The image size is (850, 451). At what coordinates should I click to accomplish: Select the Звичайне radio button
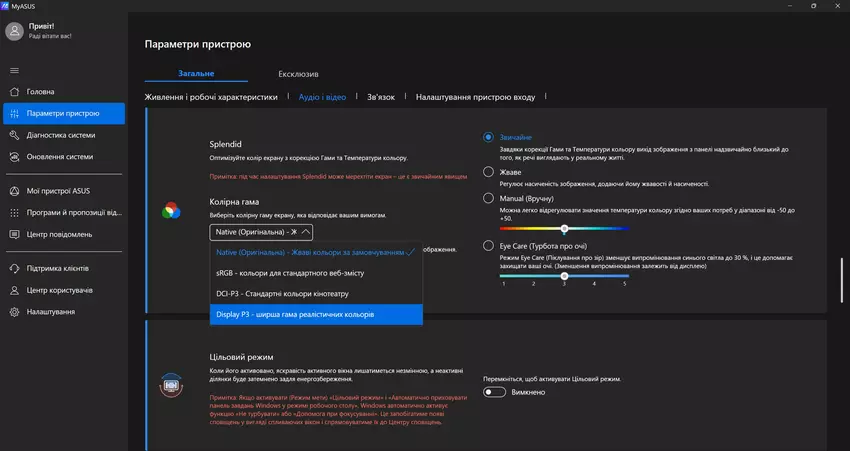(x=488, y=137)
